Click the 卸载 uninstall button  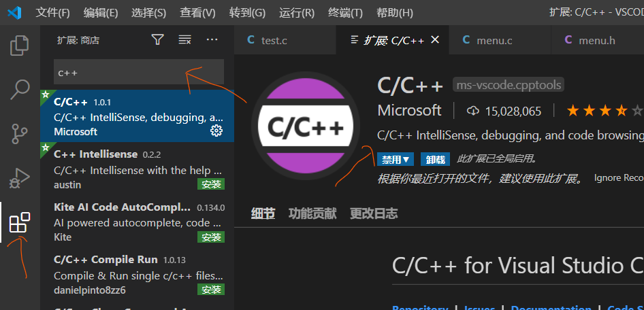pyautogui.click(x=436, y=159)
